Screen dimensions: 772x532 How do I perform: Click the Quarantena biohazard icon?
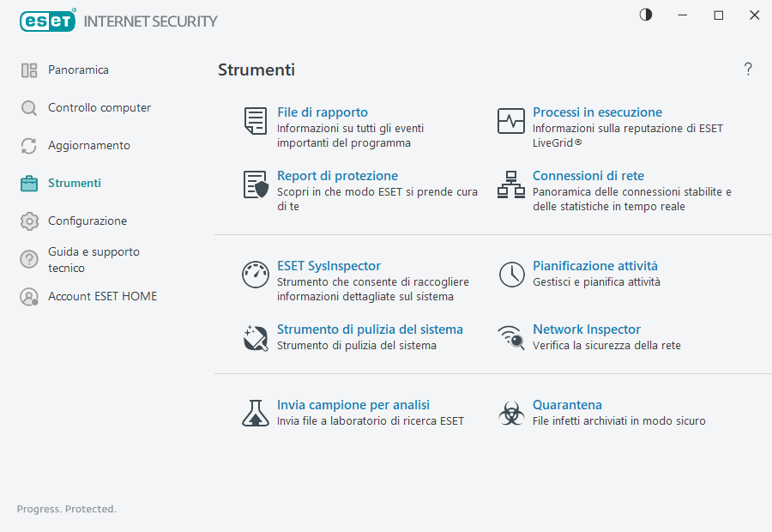pyautogui.click(x=511, y=414)
